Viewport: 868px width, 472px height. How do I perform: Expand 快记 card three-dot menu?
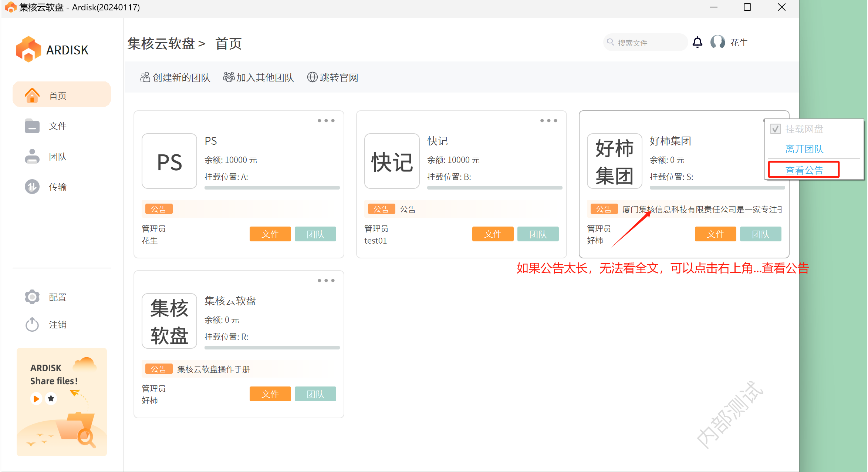click(x=548, y=121)
